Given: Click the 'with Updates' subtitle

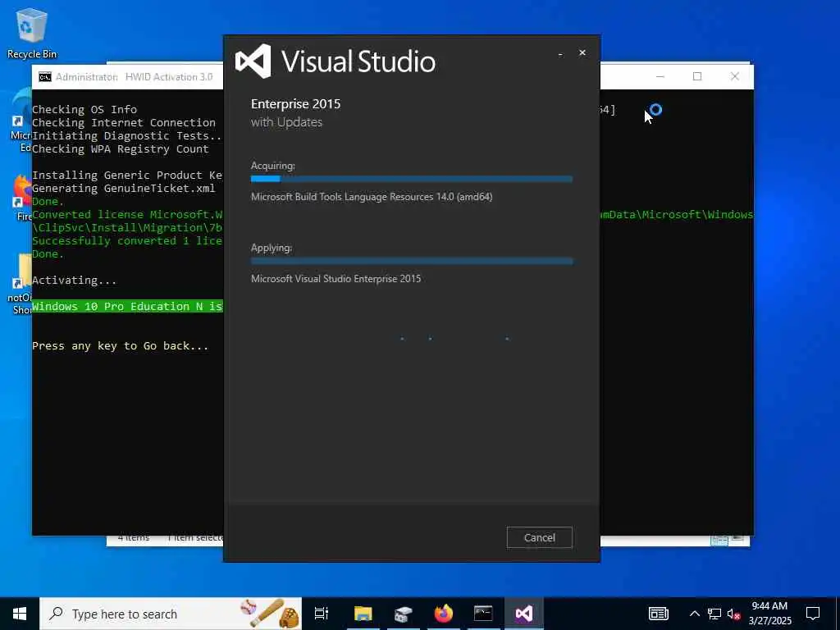Looking at the screenshot, I should click(286, 122).
